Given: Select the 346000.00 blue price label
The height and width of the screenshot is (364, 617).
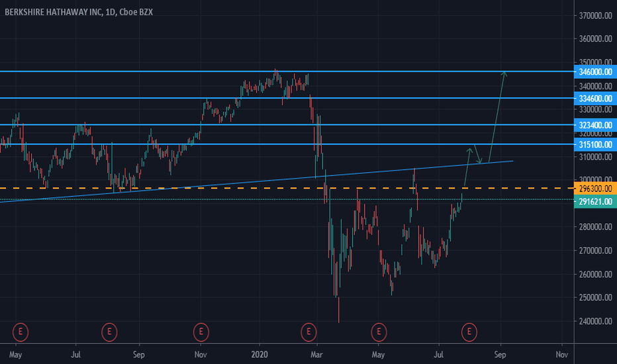Looking at the screenshot, I should (x=595, y=71).
